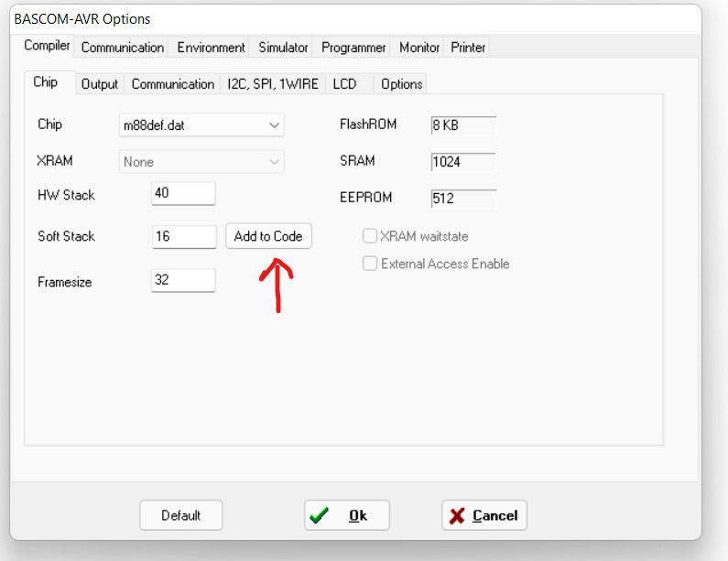Select the Simulator tab
This screenshot has width=728, height=561.
283,48
